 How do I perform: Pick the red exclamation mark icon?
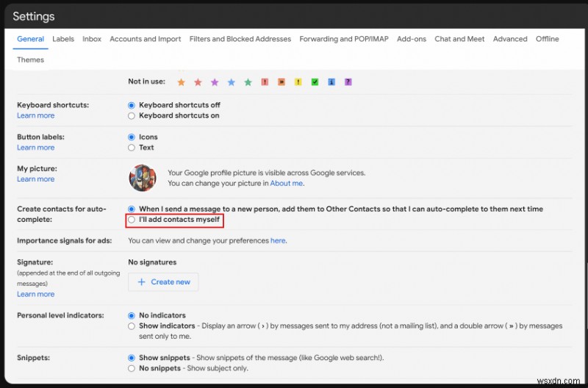[265, 82]
